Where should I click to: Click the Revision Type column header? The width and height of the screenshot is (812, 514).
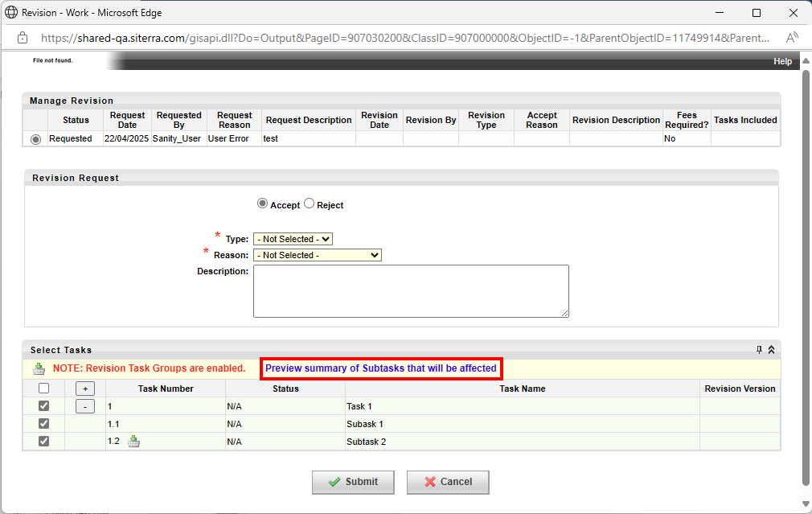pyautogui.click(x=486, y=120)
